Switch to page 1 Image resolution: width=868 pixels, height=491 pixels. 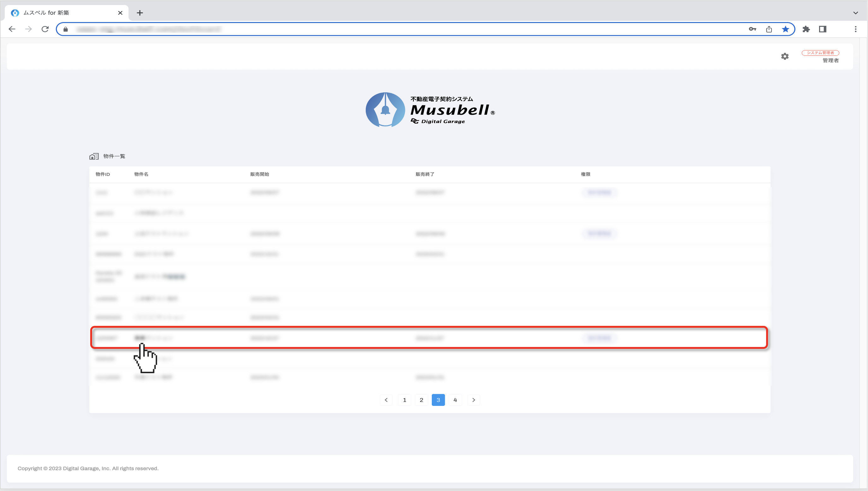[x=404, y=400]
